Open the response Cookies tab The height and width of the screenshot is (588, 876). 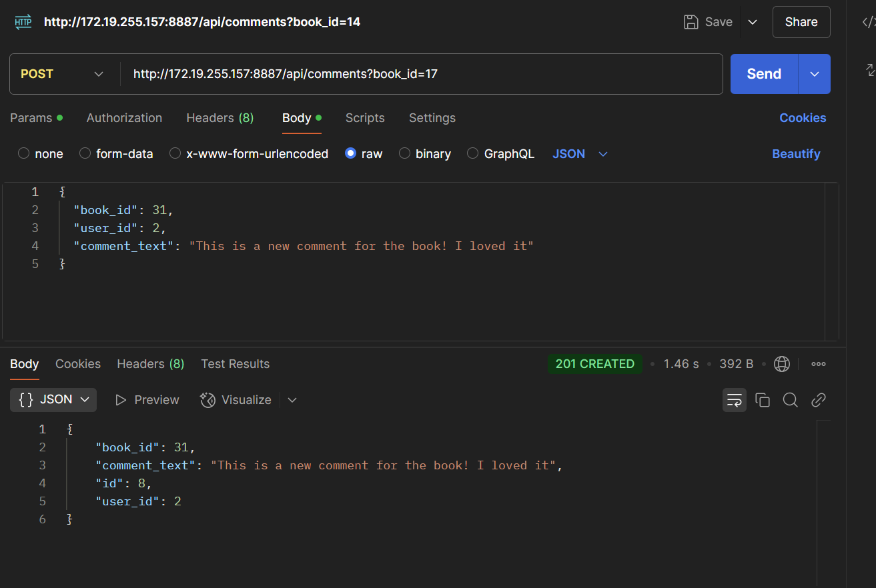click(x=78, y=364)
